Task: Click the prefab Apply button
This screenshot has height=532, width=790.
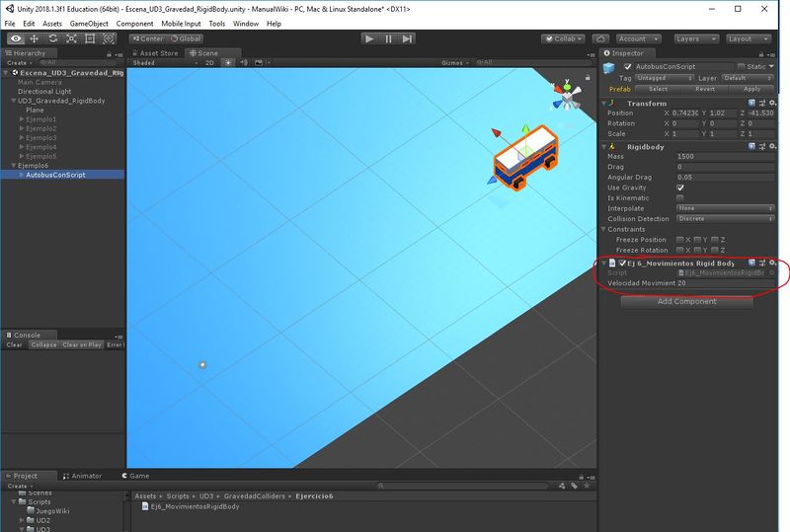Action: pyautogui.click(x=751, y=89)
